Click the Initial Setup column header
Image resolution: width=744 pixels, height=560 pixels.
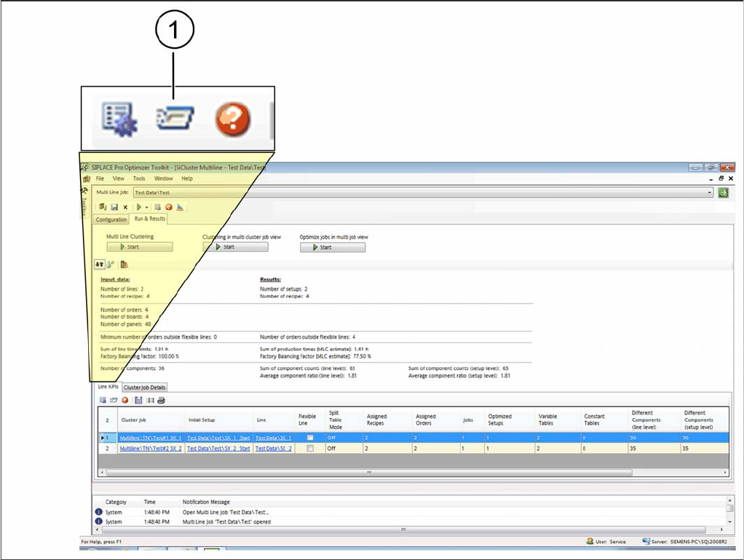click(218, 419)
